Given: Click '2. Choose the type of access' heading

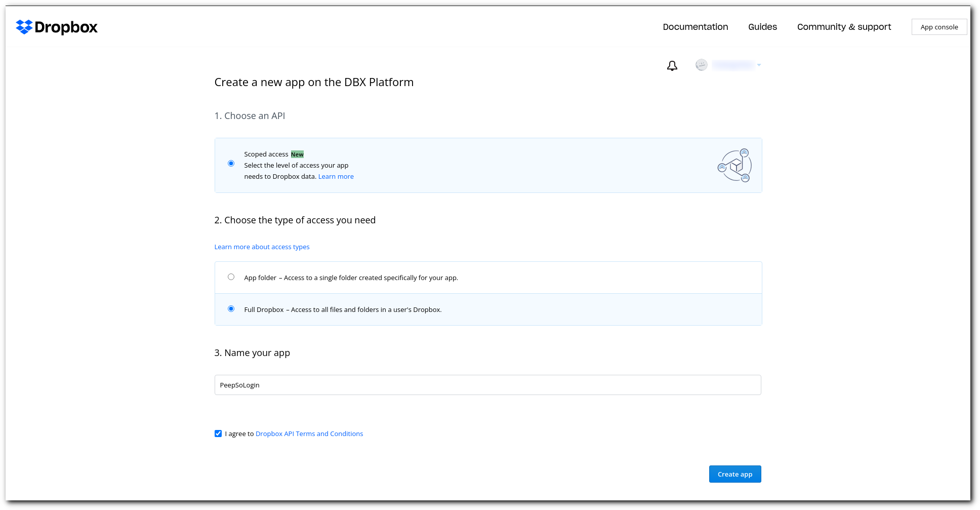Looking at the screenshot, I should pos(295,220).
